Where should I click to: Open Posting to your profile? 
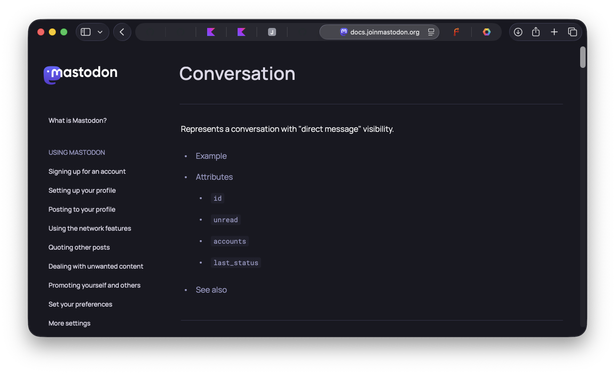(82, 209)
